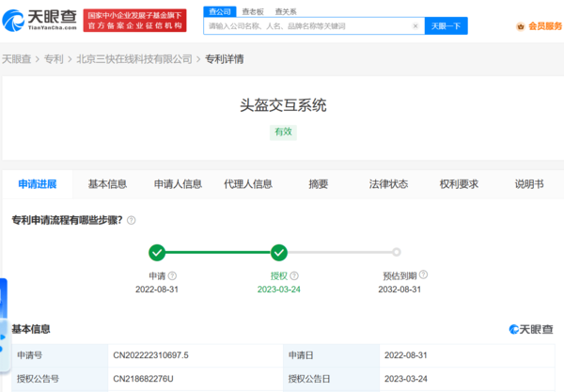564x392 pixels.
Task: Select the 法律状态 tab
Action: coord(388,184)
